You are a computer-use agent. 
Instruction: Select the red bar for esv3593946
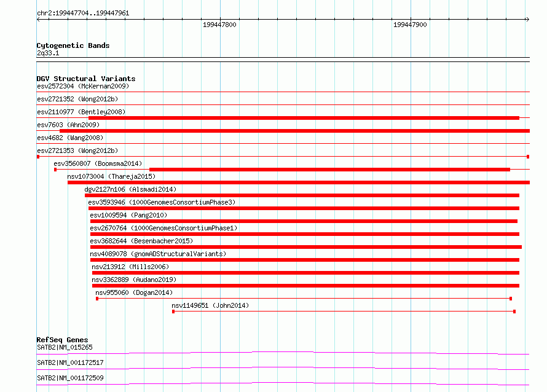click(x=304, y=208)
